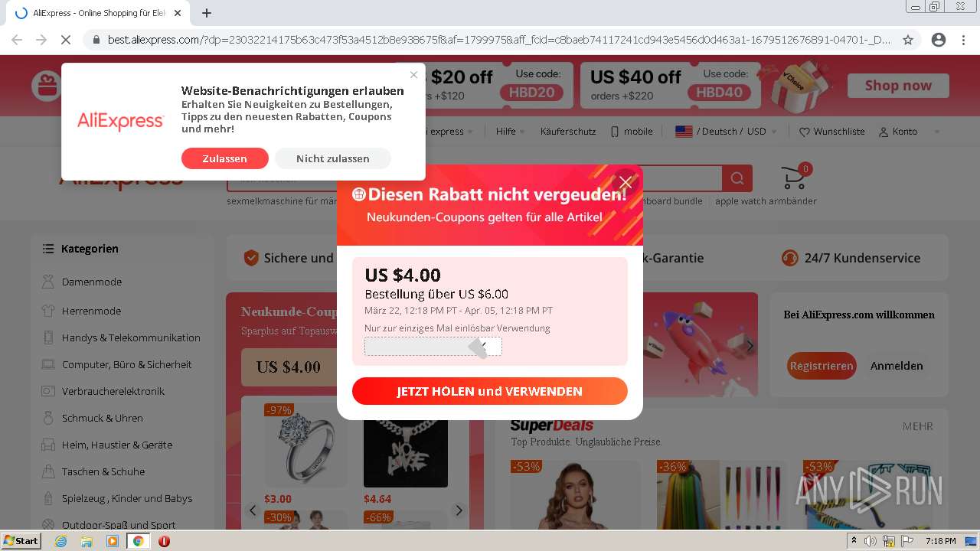Click the orange search magnifier button
Viewport: 980px width, 551px height.
click(737, 178)
